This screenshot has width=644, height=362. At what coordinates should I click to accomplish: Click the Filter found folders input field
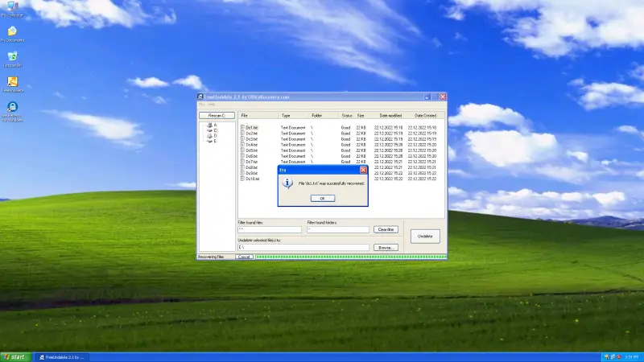pyautogui.click(x=338, y=229)
